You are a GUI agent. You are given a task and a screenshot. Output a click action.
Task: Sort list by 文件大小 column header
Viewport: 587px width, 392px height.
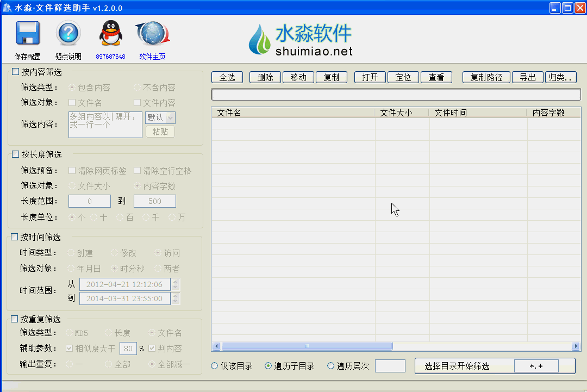[x=402, y=113]
